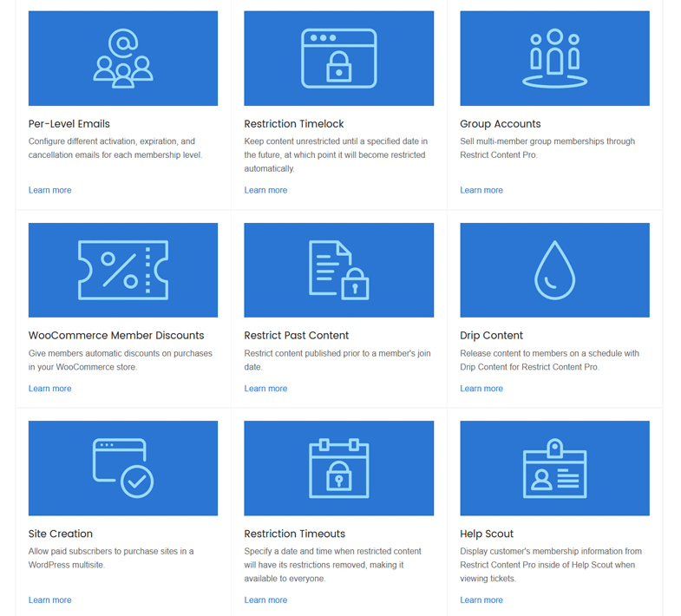Click the Restrict Past Content document-lock icon
This screenshot has height=616, width=681.
(x=338, y=270)
